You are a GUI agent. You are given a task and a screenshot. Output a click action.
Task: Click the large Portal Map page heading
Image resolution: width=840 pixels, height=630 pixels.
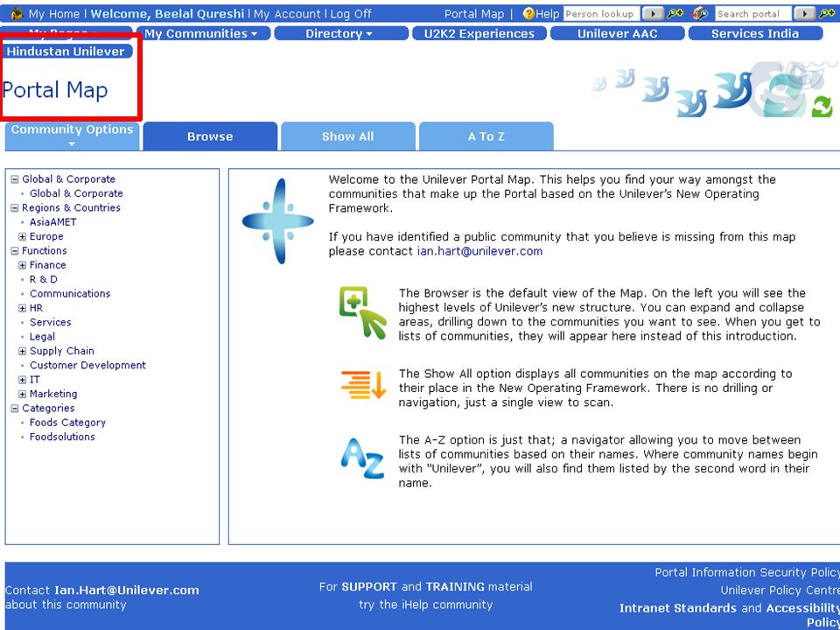click(x=55, y=90)
